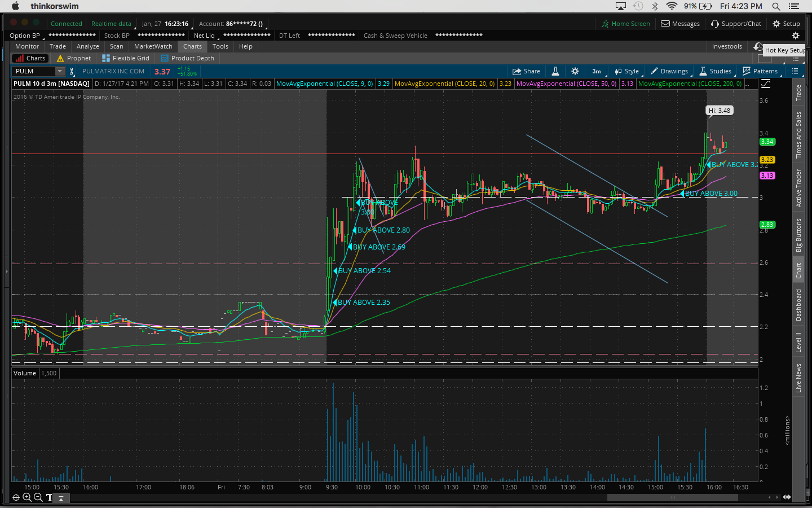Open macOS Spotlight search
Screen dimensions: 812x508
coord(776,6)
